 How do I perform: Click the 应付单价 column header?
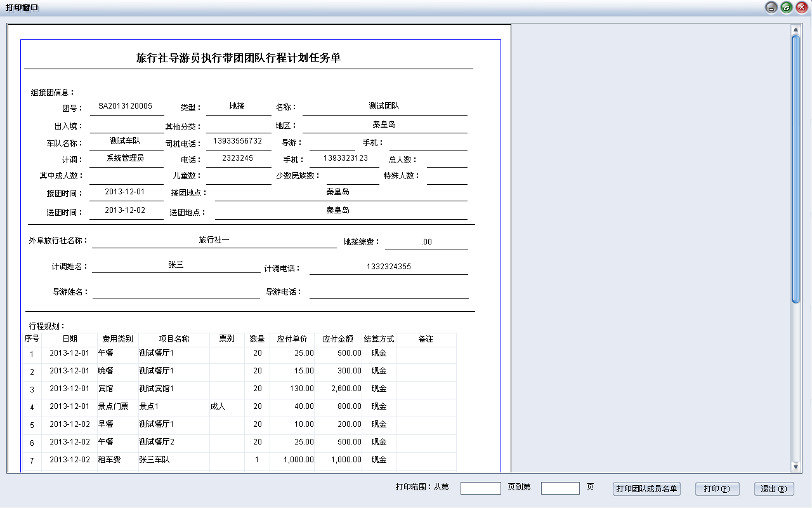(x=292, y=339)
